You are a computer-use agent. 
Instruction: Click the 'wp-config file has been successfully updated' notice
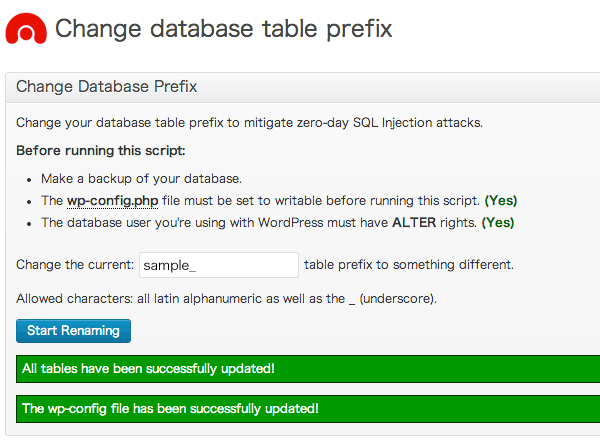pyautogui.click(x=308, y=409)
